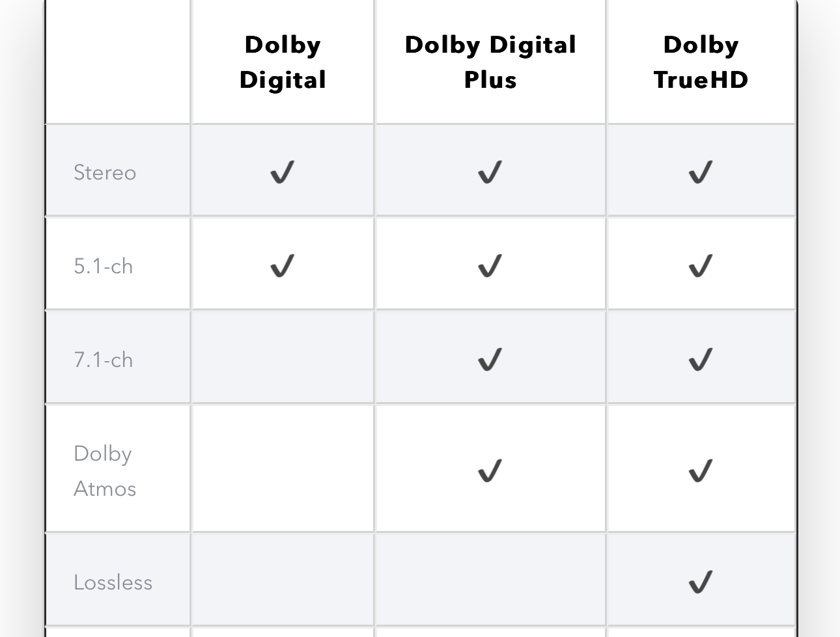The width and height of the screenshot is (840, 637).
Task: Click the Stereo checkmark under Dolby TrueHD
Action: (701, 172)
